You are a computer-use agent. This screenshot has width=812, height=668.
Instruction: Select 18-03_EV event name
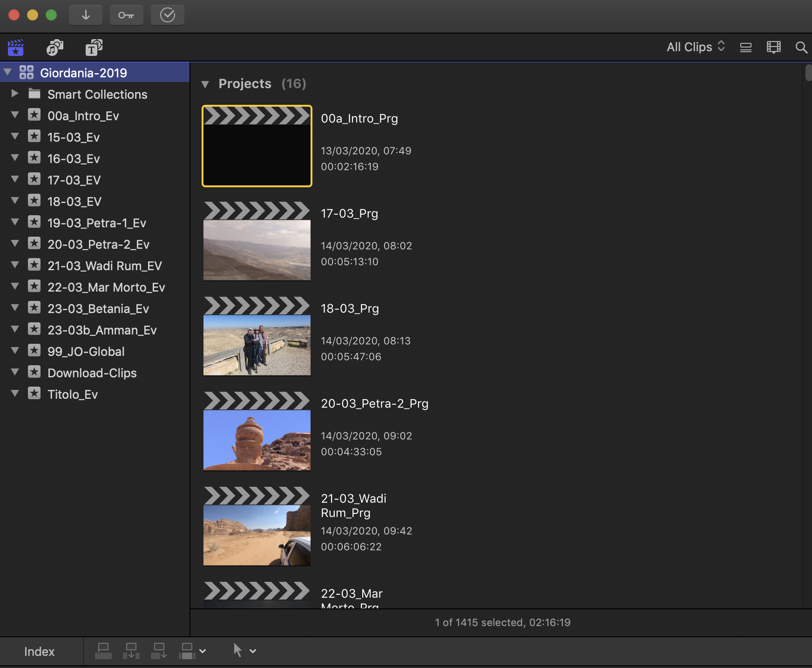(74, 202)
